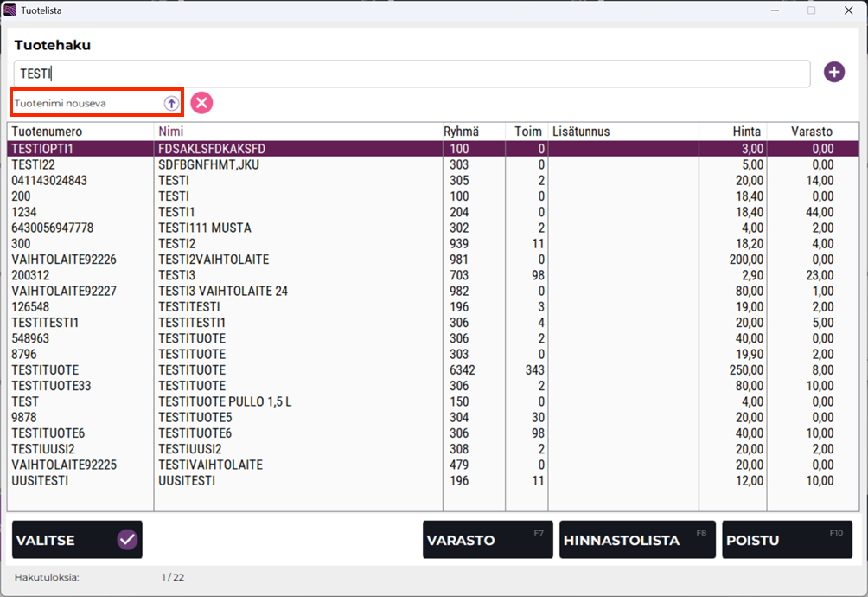Clear the sort with pink X icon
This screenshot has height=597, width=868.
tap(201, 103)
